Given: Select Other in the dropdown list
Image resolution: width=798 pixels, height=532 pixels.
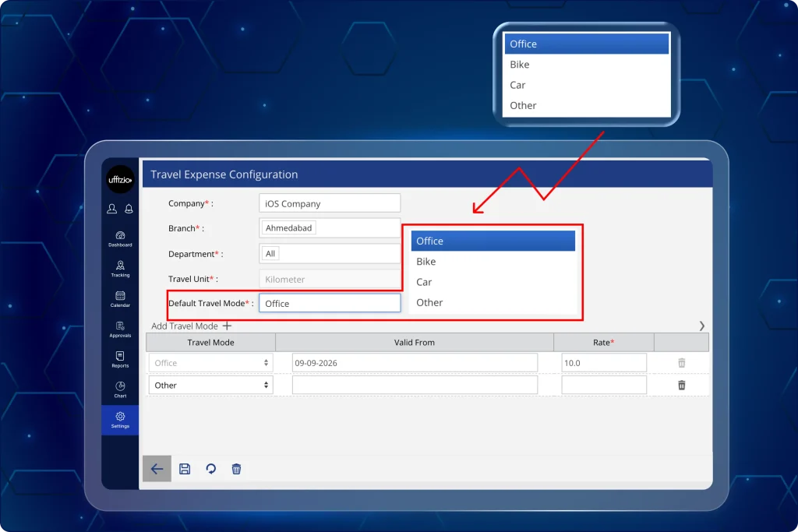Looking at the screenshot, I should pyautogui.click(x=493, y=303).
